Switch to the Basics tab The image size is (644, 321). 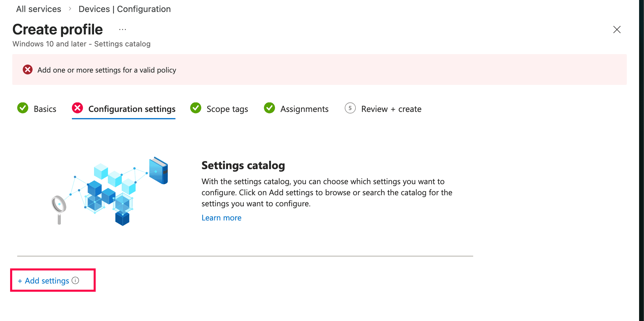click(x=45, y=109)
